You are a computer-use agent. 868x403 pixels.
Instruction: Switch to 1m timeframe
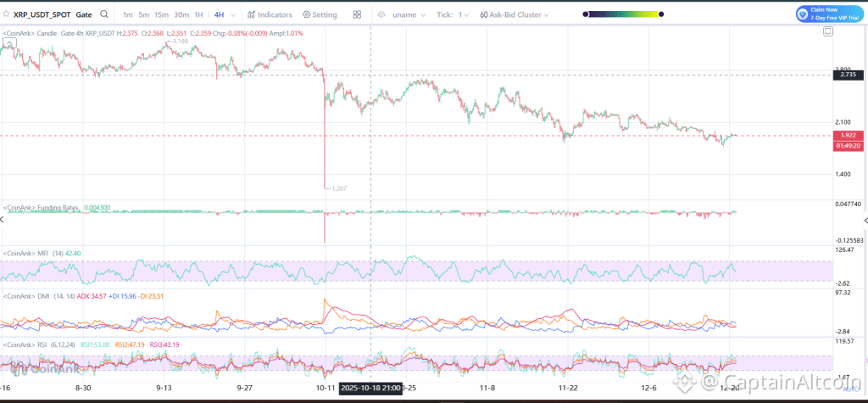tap(127, 14)
